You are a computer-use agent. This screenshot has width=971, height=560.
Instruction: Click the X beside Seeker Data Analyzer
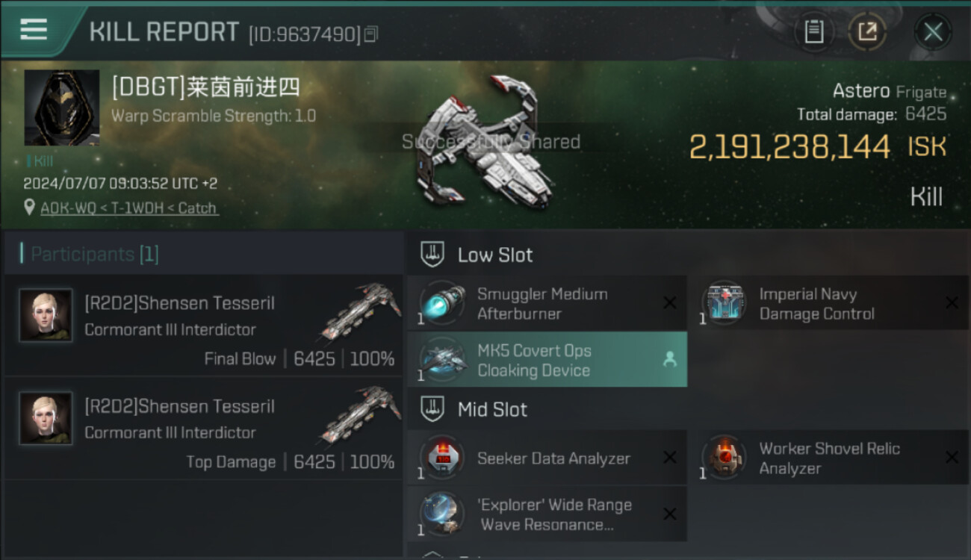670,458
